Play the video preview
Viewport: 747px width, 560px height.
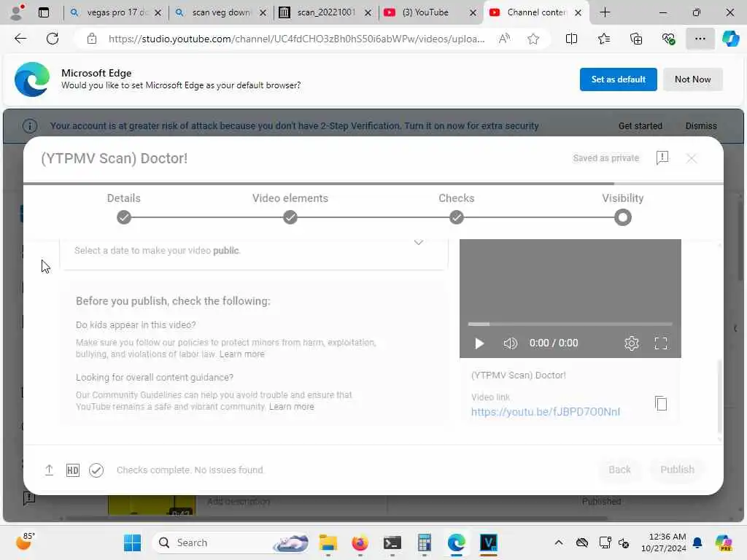(479, 343)
